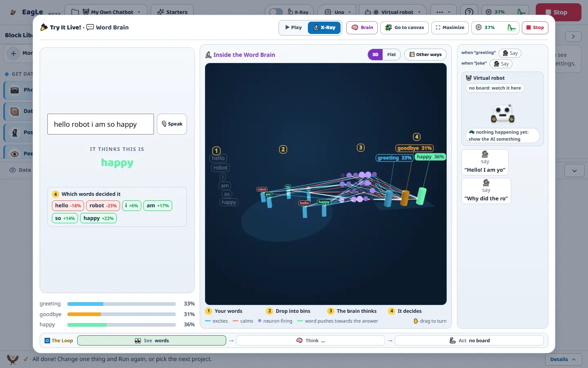Click the It decides legend step 4
Image resolution: width=588 pixels, height=368 pixels.
[405, 311]
